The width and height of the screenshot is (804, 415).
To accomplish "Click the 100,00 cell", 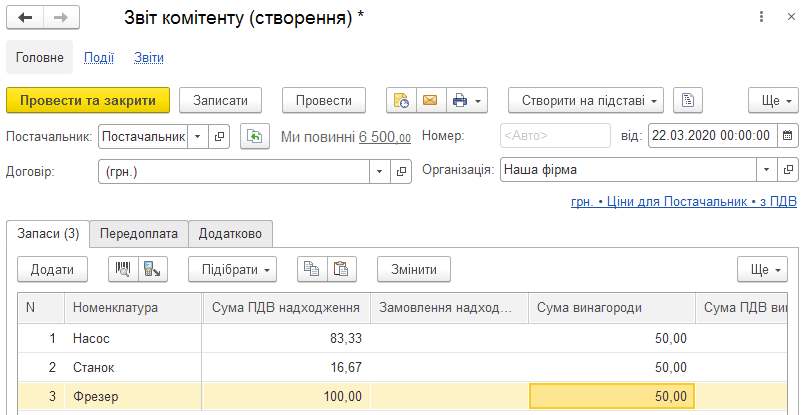I will [x=286, y=396].
